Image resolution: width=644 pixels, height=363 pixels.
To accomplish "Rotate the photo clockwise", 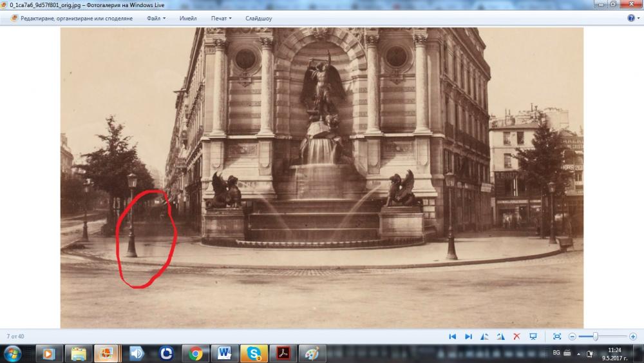I will pyautogui.click(x=500, y=337).
